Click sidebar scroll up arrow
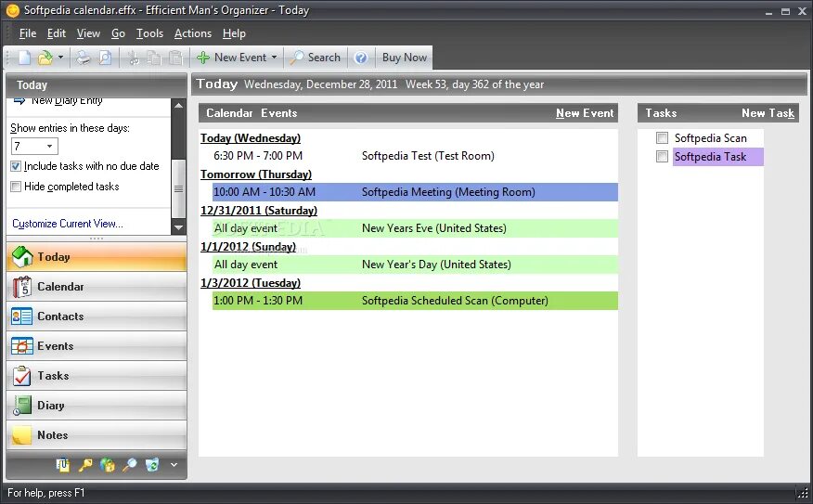 point(178,105)
